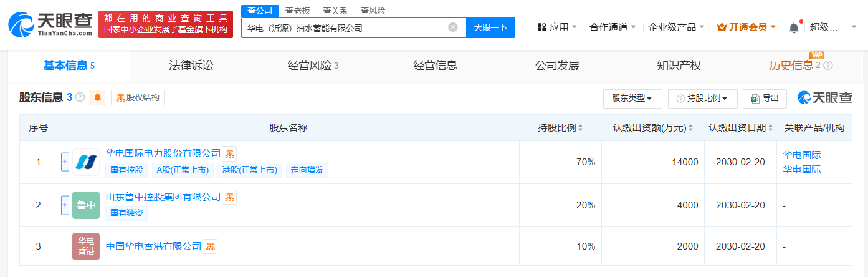Click the A股(正常上市) tag
This screenshot has width=868, height=277.
[182, 170]
